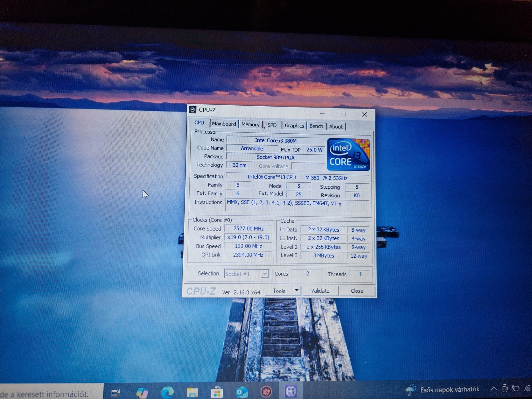
Task: Close the CPU-Z window with the X
Action: click(364, 114)
